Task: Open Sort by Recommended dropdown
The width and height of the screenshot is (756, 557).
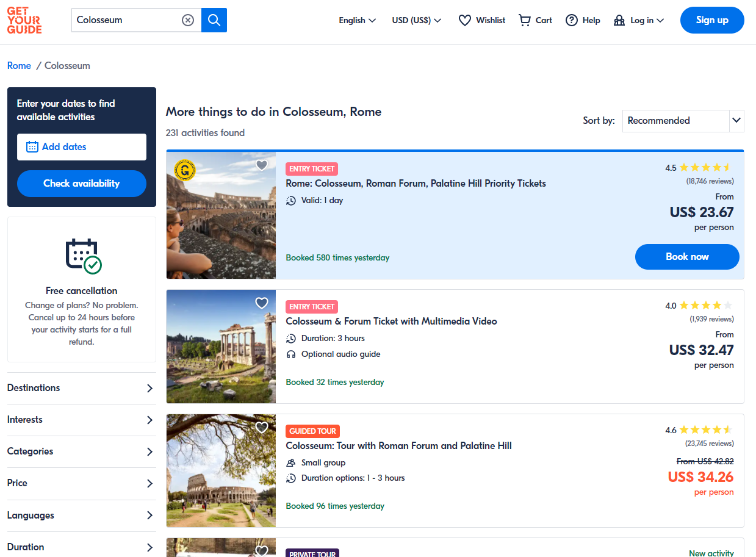Action: (683, 121)
